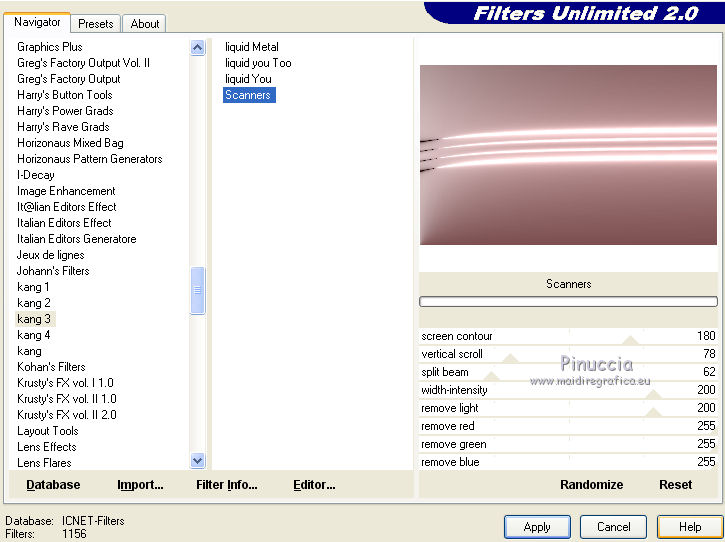
Task: Click the screen contour value 180
Action: 706,336
